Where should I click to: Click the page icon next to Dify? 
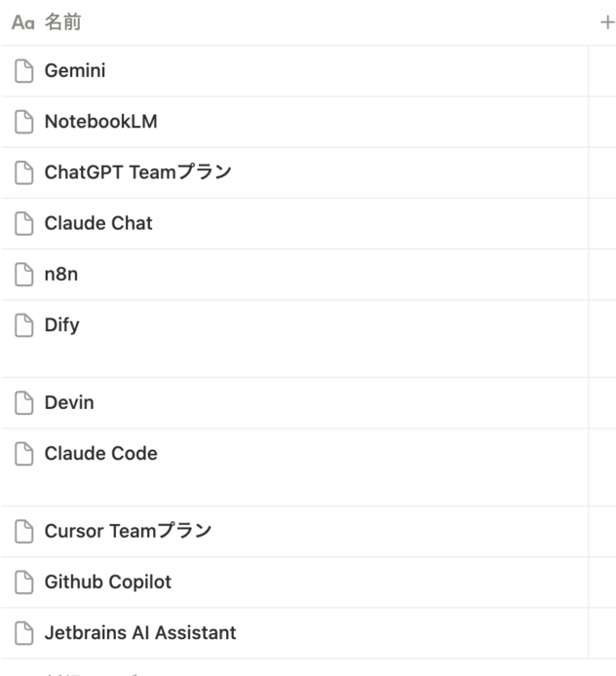(24, 325)
